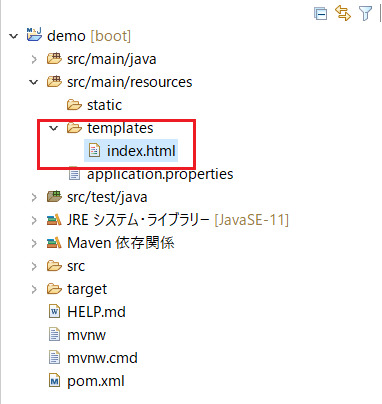Click the templates folder icon
382x404 pixels.
tap(74, 128)
